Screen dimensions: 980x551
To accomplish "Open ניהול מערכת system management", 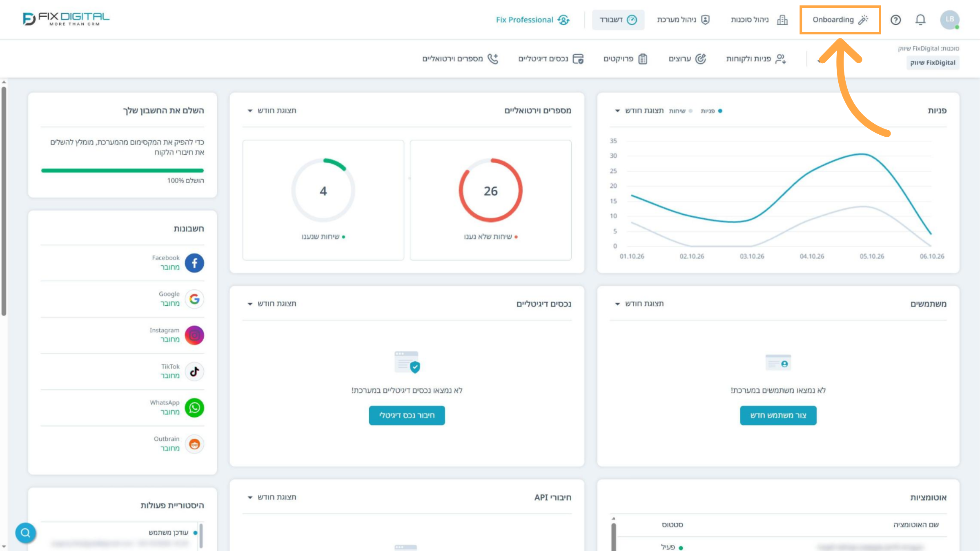I will (x=683, y=20).
